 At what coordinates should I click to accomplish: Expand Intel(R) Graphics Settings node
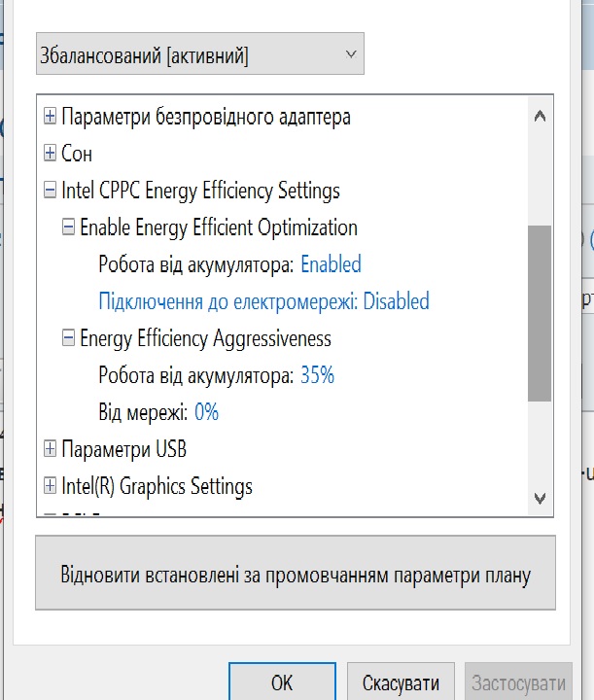tap(51, 487)
